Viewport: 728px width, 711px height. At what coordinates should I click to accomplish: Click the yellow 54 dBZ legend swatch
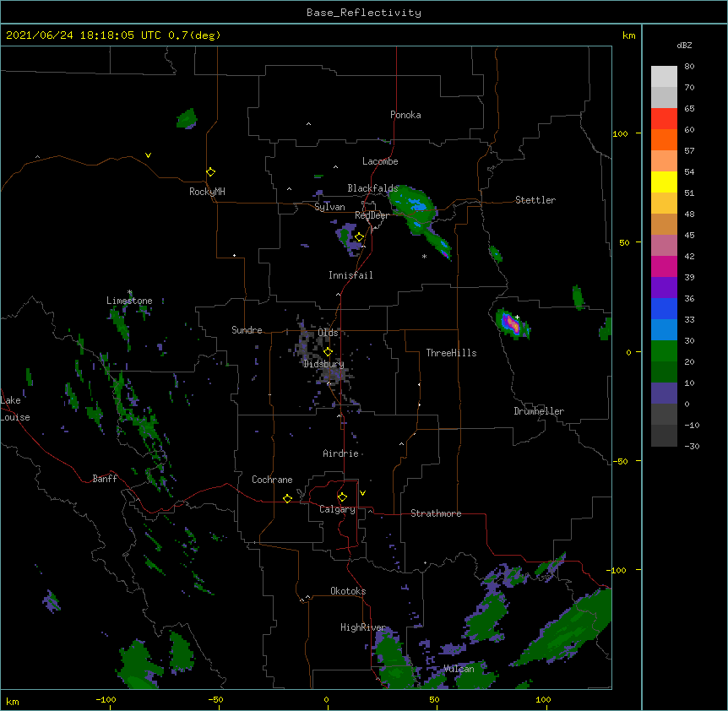click(x=664, y=182)
